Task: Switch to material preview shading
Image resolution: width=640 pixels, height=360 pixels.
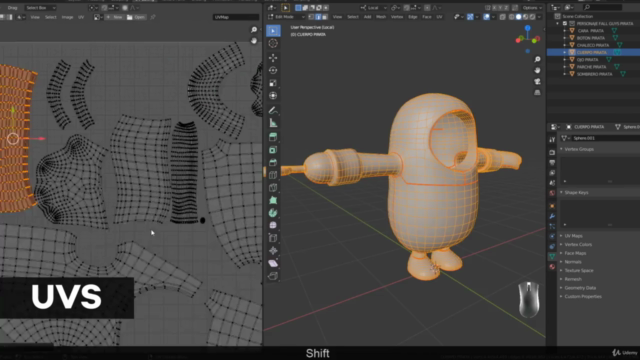Action: 526,17
